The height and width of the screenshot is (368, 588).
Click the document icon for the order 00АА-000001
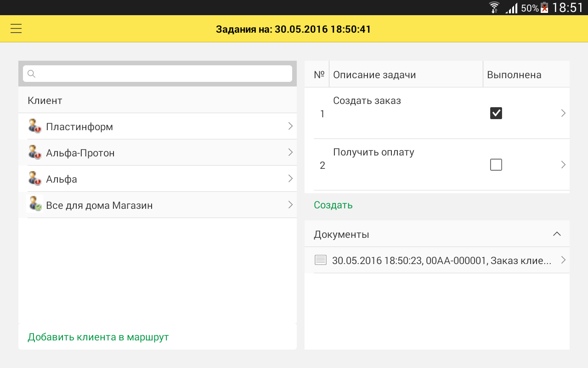(320, 260)
